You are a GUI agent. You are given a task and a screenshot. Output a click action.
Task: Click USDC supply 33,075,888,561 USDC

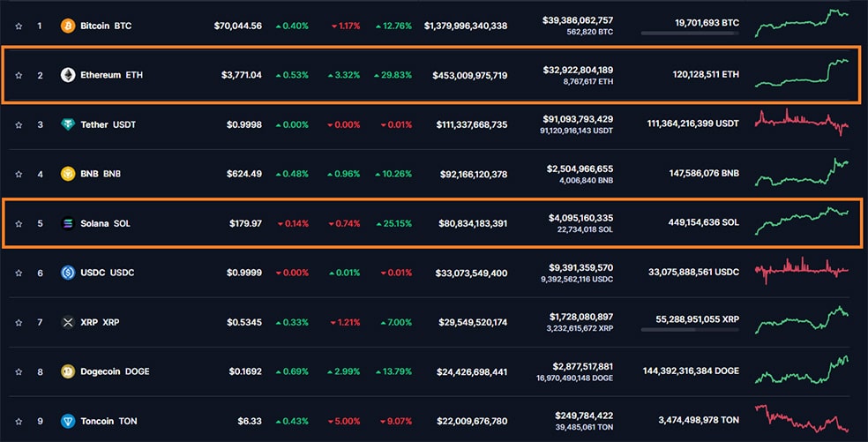click(x=693, y=272)
